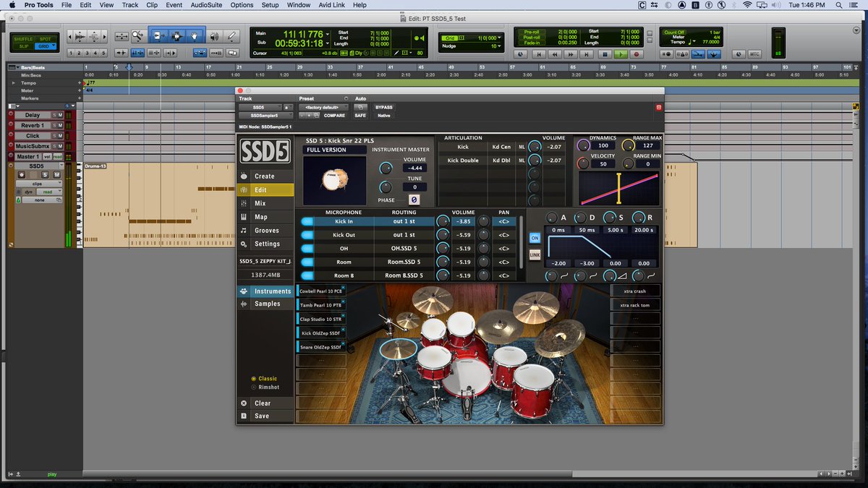
Task: Select the Zoomer tool in Pro Tools toolbar
Action: tap(138, 35)
